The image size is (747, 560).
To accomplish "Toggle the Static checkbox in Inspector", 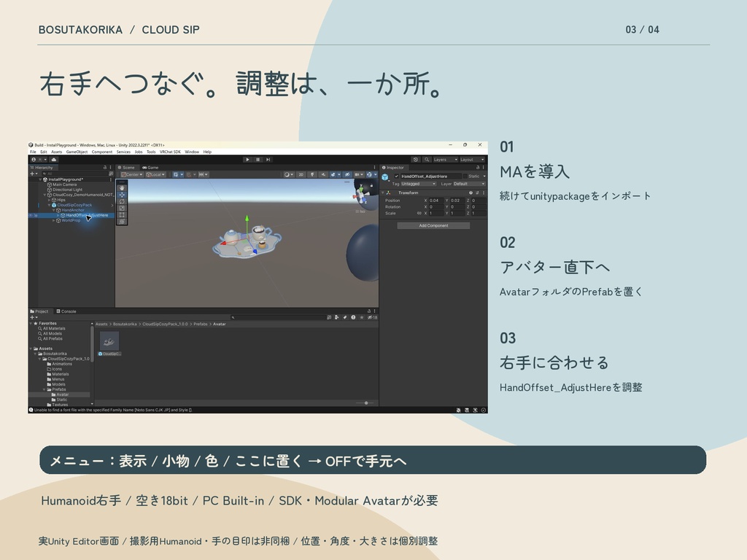I will point(465,176).
